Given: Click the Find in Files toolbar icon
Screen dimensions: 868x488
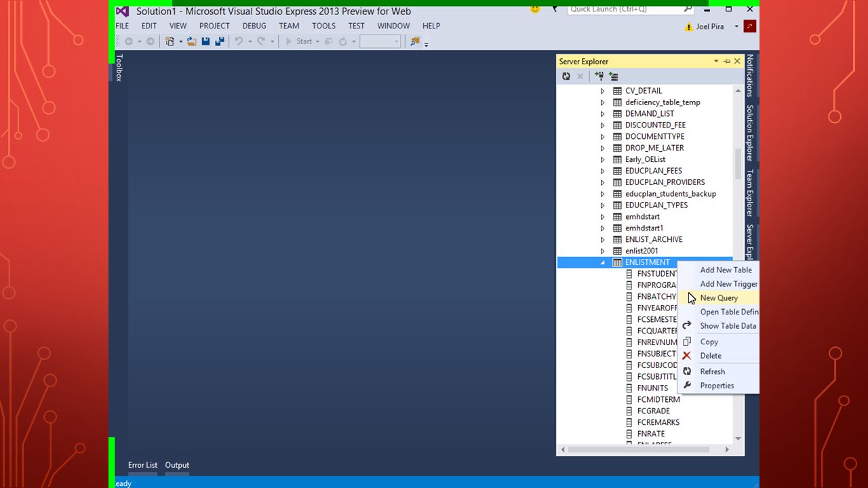Looking at the screenshot, I should [x=415, y=41].
